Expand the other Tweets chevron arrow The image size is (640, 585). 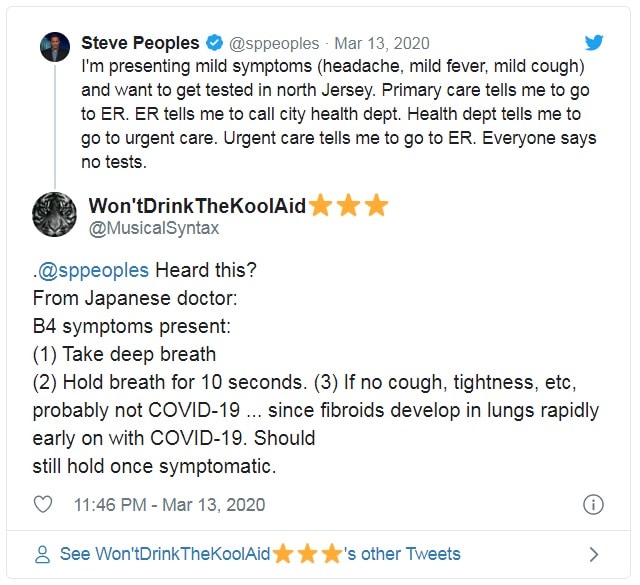[594, 553]
